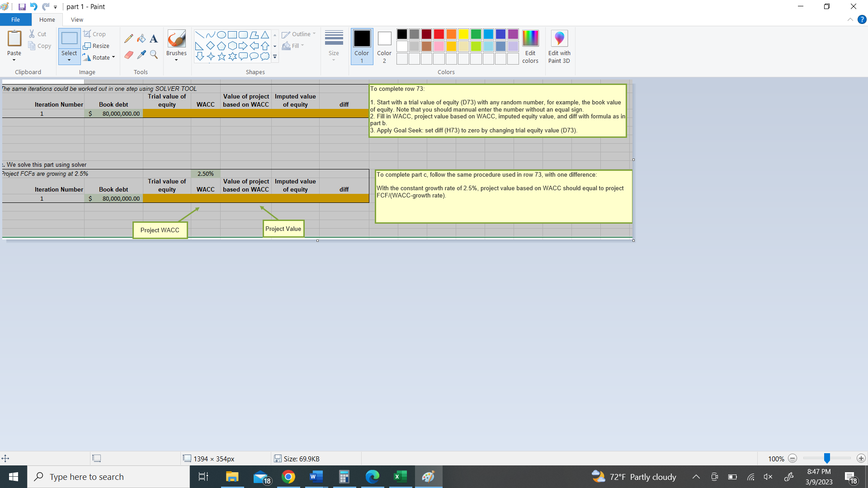Viewport: 868px width, 488px height.
Task: Select the Fill with color tool
Action: click(141, 38)
